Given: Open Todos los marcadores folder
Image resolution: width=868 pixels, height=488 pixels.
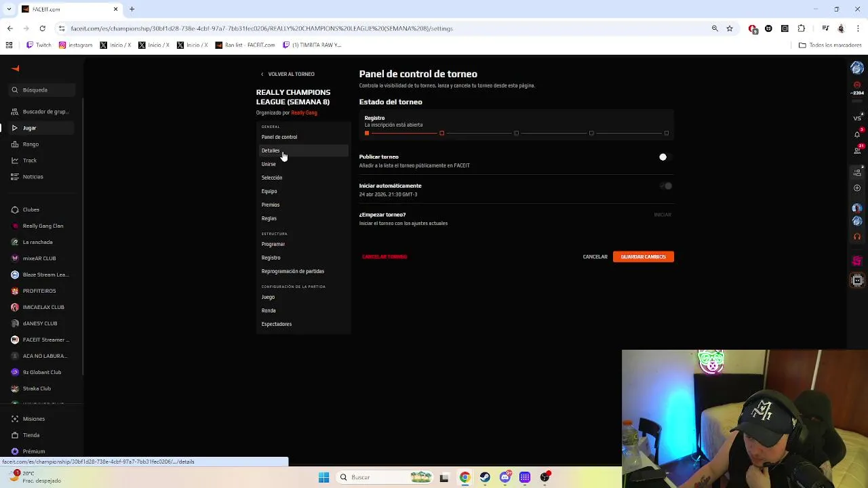Looking at the screenshot, I should [830, 45].
